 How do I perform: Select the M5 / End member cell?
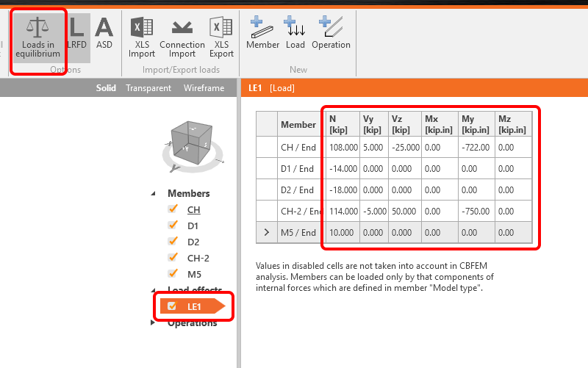pyautogui.click(x=301, y=232)
